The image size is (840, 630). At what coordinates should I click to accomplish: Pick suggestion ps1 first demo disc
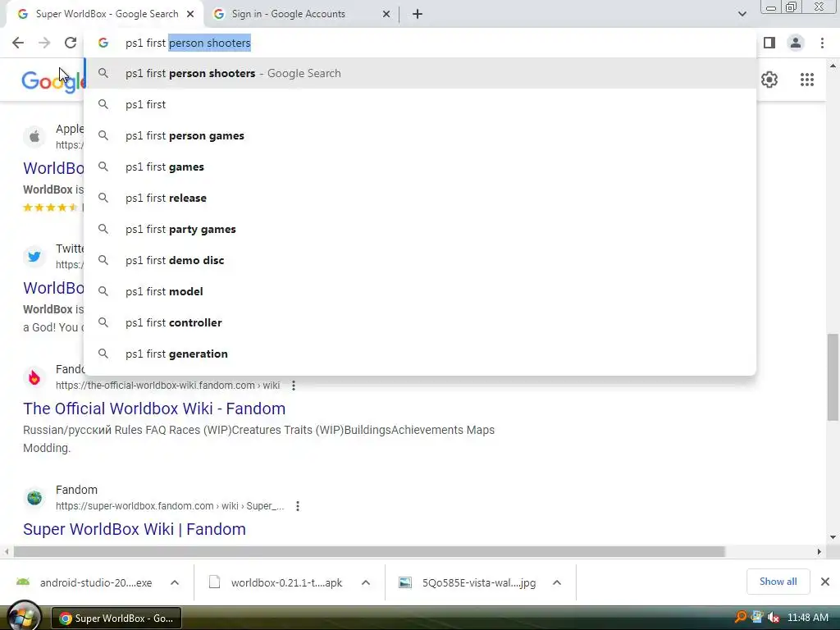[x=420, y=260]
